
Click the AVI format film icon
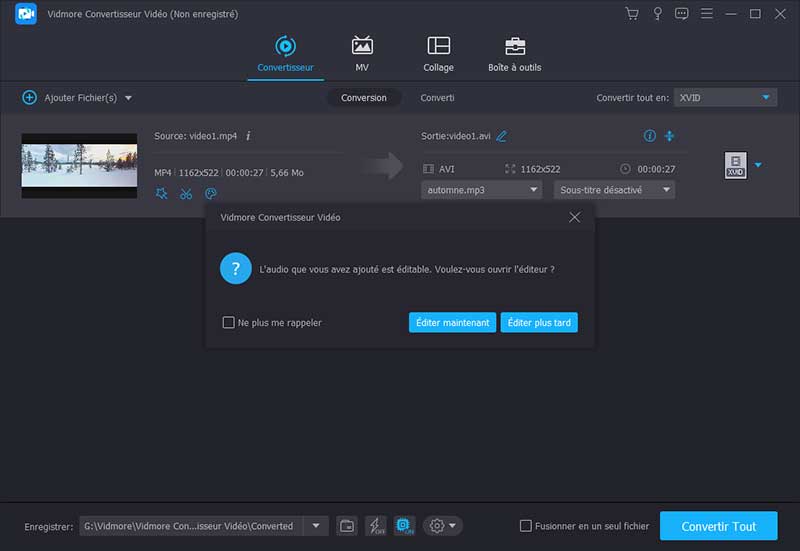429,169
